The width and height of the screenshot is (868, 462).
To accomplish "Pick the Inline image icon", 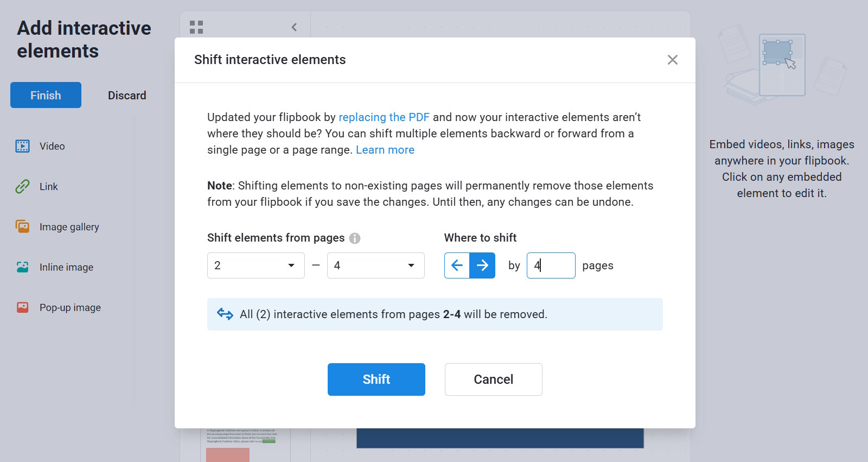I will [x=22, y=267].
